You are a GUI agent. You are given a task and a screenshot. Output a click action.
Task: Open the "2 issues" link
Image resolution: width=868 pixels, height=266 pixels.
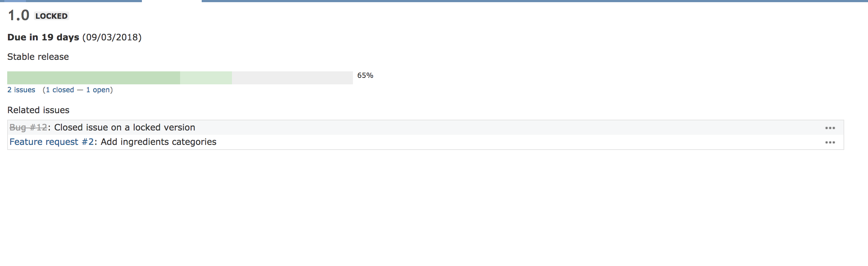click(x=21, y=90)
